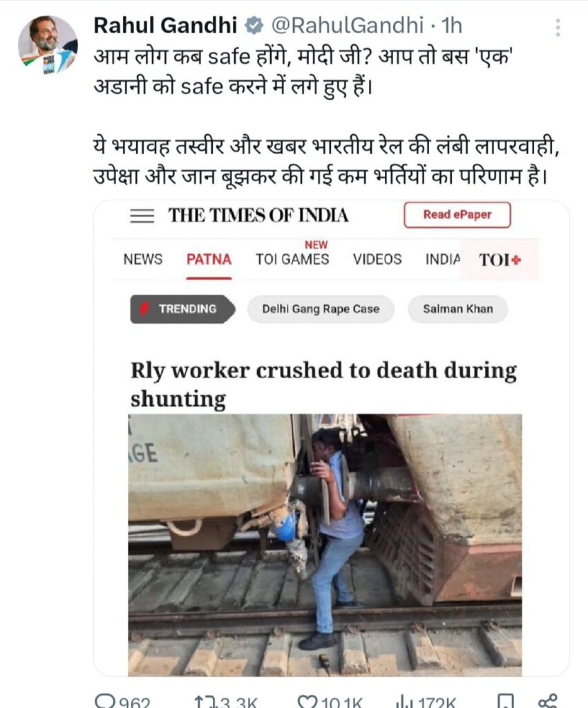
Task: Go to the VIDEOS tab
Action: click(x=377, y=260)
